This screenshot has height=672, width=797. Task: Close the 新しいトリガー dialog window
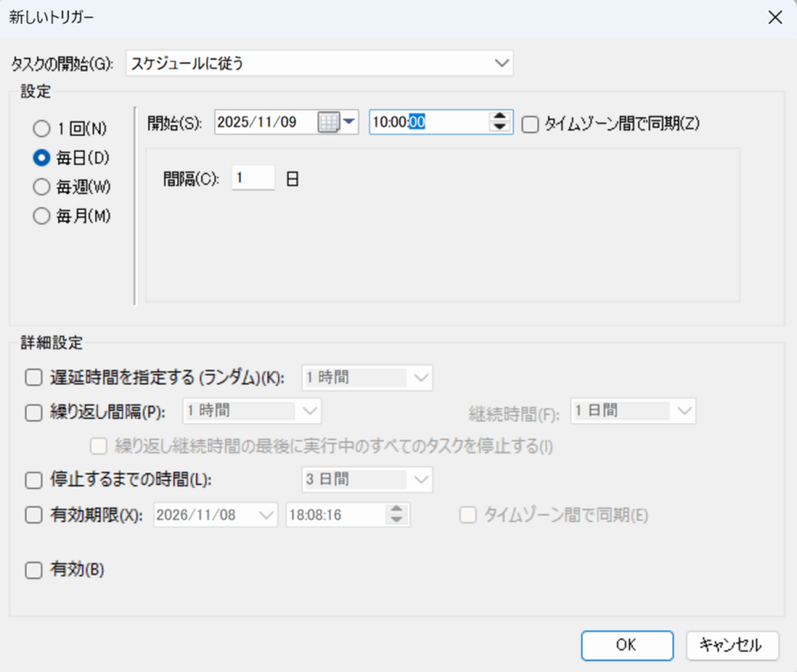(x=775, y=18)
